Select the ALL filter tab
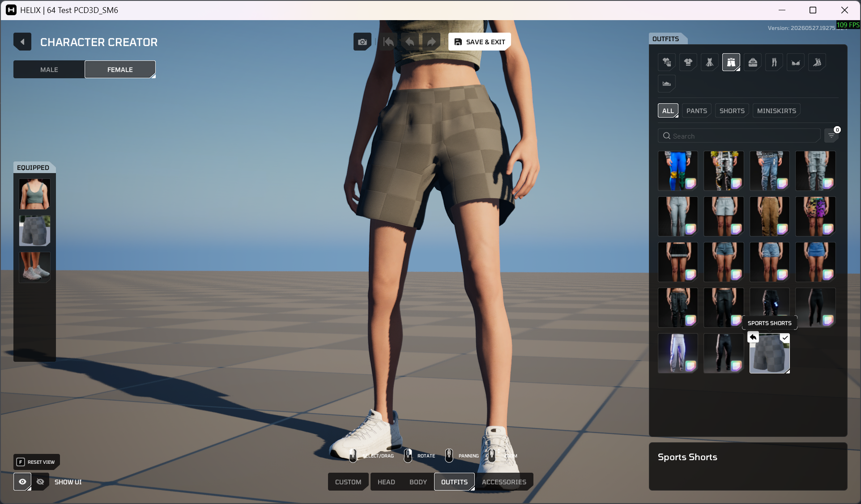The image size is (861, 504). click(x=668, y=111)
